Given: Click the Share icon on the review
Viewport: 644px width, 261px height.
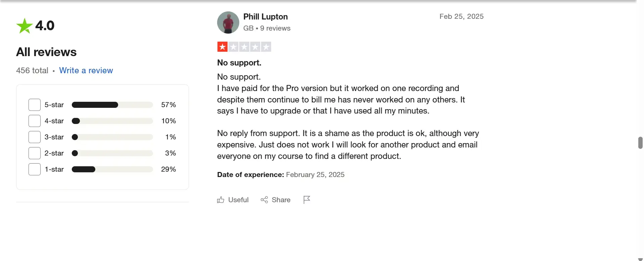Looking at the screenshot, I should (264, 200).
